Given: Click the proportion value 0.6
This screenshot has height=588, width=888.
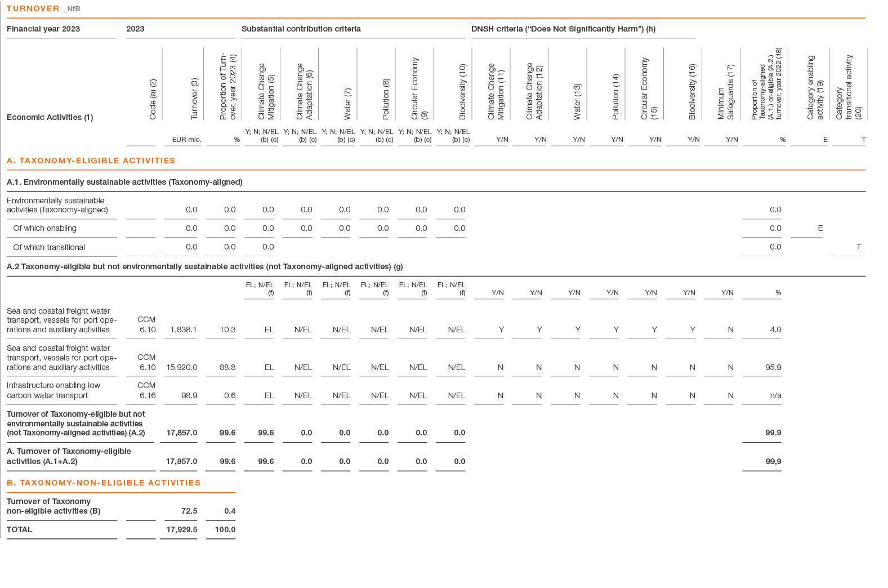Looking at the screenshot, I should point(230,395).
